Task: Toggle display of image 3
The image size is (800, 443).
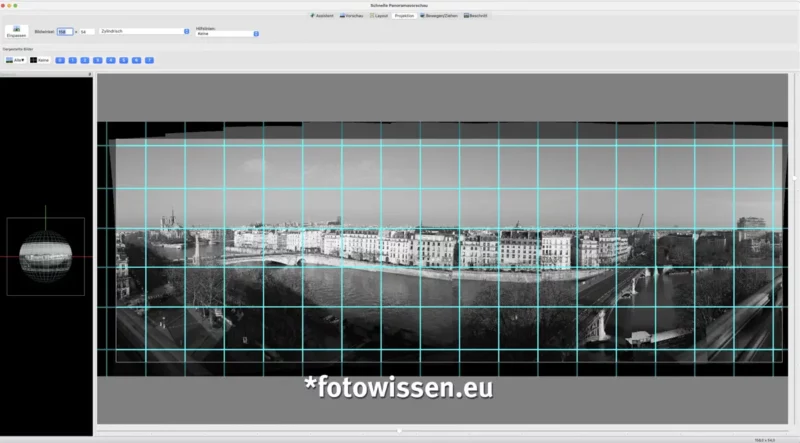Action: (x=97, y=60)
